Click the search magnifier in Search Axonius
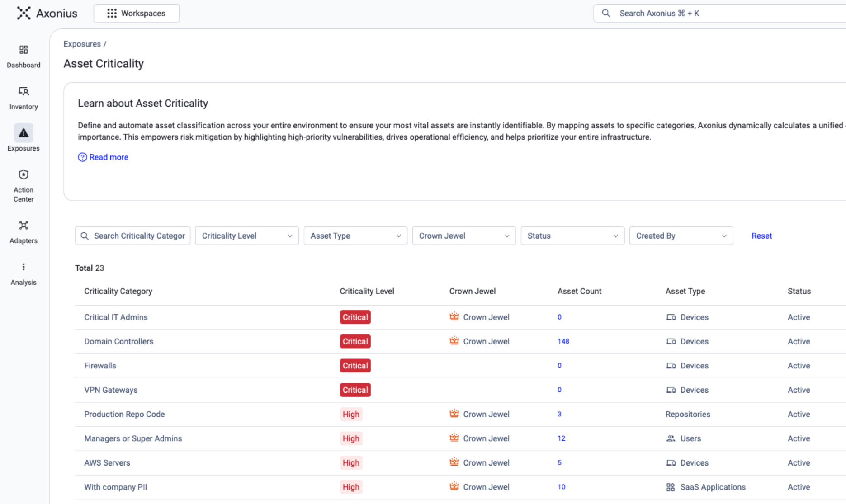 (606, 13)
